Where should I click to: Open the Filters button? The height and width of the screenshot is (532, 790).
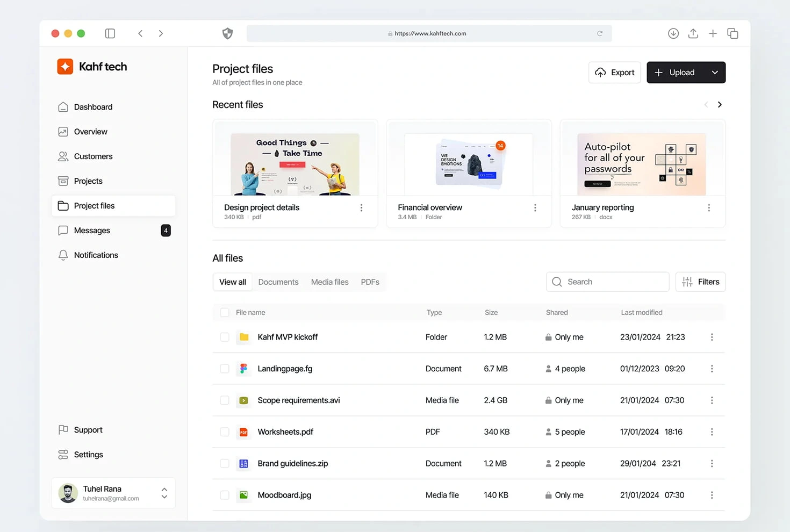(700, 282)
